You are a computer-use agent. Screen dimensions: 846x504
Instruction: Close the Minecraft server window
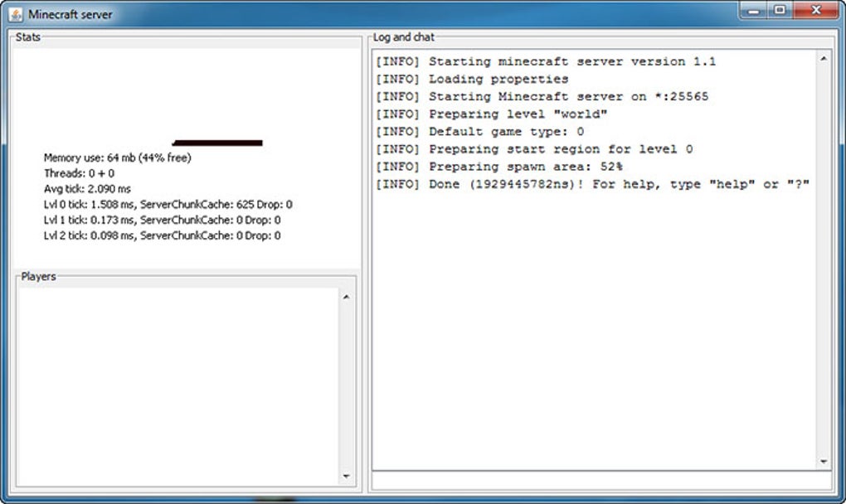click(816, 11)
